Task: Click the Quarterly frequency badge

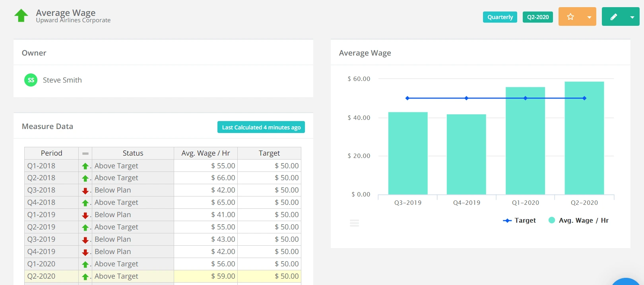Action: tap(500, 17)
